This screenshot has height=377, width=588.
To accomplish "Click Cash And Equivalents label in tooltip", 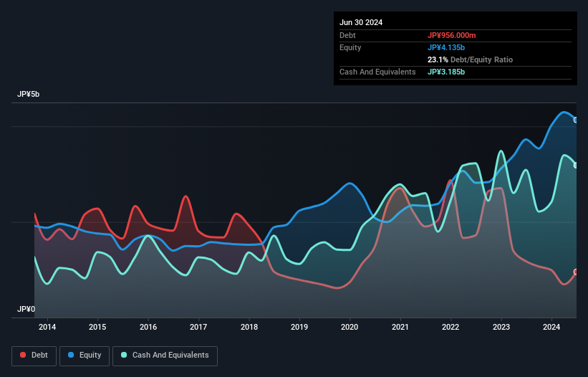I will (x=377, y=72).
